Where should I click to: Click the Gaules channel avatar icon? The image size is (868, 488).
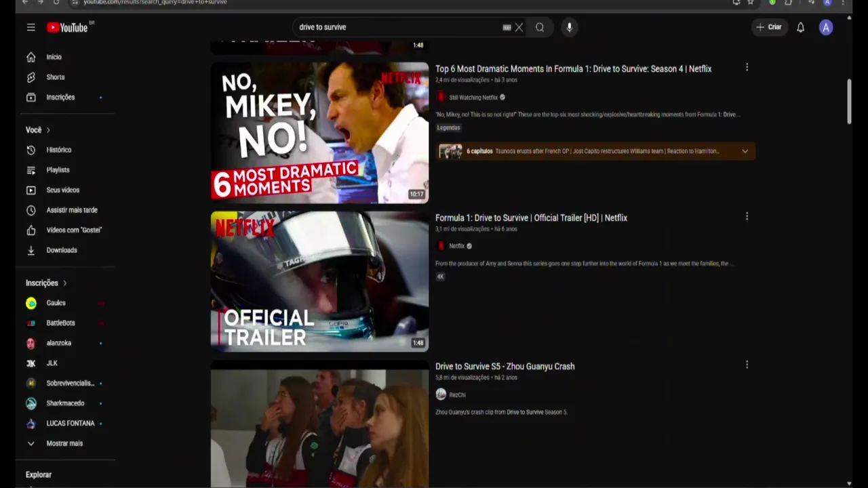tap(31, 303)
